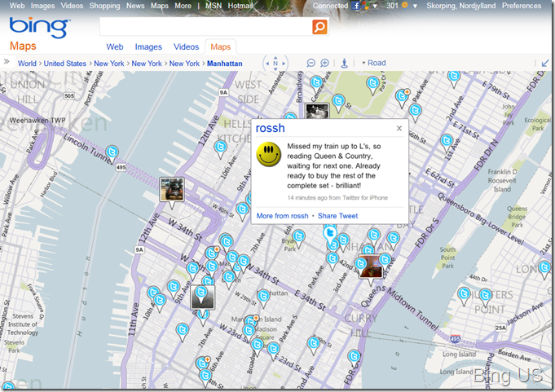Screen dimensions: 555x392
Task: Collapse the map pane using corner arrow icon
Action: (x=545, y=63)
